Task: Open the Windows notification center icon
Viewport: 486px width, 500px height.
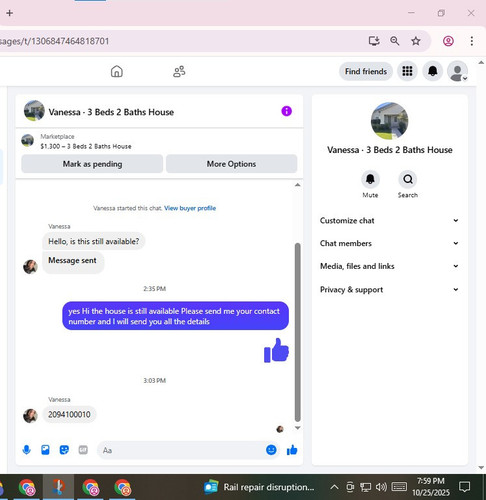Action: tap(464, 487)
